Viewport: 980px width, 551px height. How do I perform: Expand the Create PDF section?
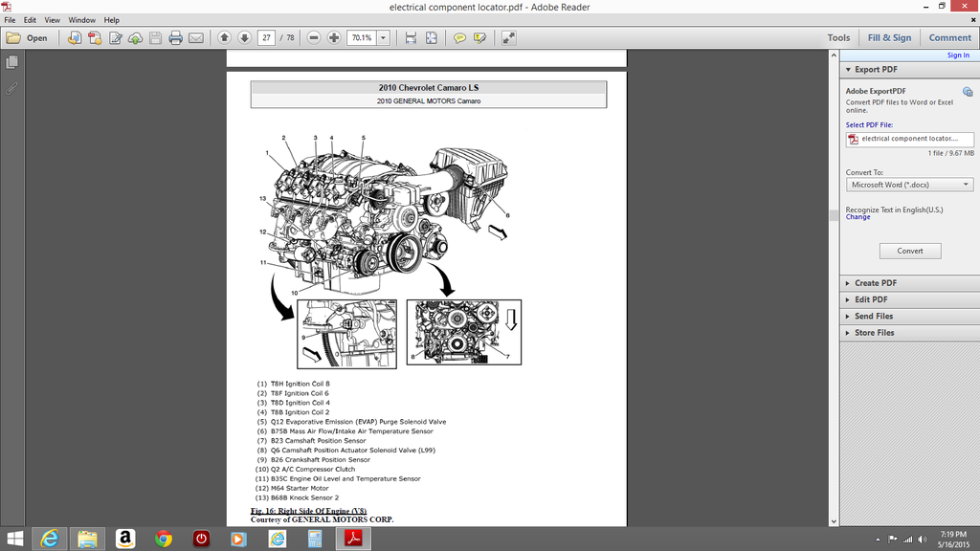click(875, 283)
